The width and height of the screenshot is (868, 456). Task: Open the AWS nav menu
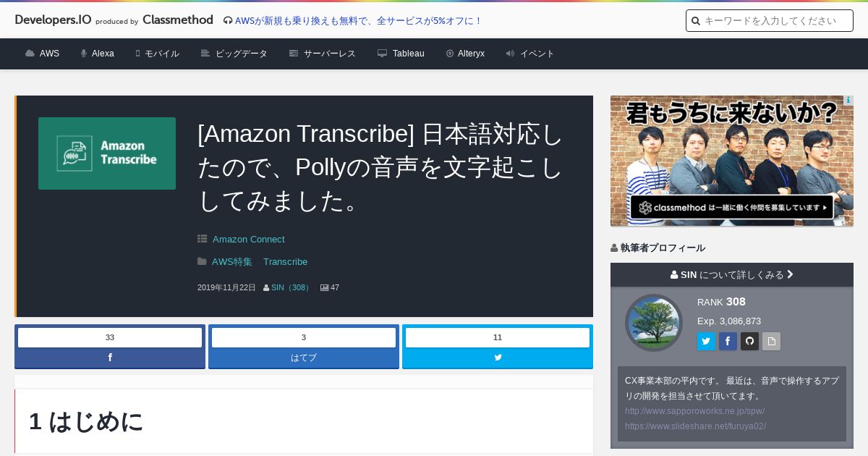[42, 54]
